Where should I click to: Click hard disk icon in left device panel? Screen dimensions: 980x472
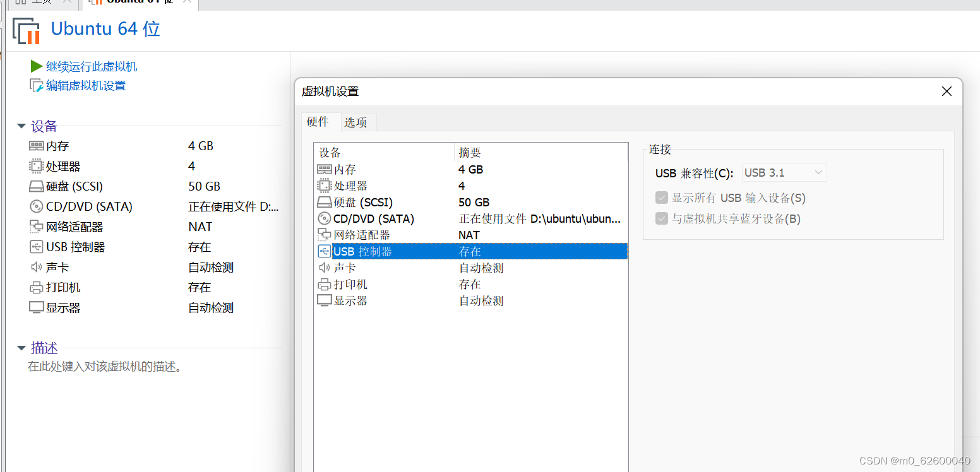37,187
